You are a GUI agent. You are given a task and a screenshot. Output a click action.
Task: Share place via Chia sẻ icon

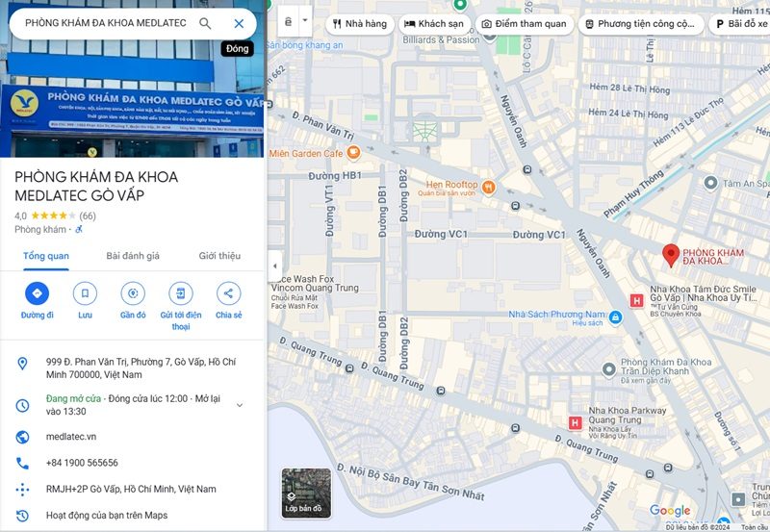point(228,293)
